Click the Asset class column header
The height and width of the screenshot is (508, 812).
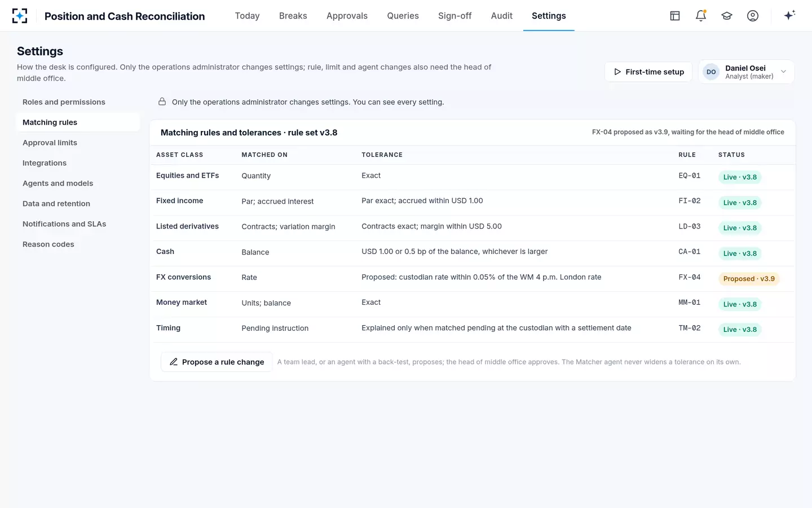tap(179, 155)
